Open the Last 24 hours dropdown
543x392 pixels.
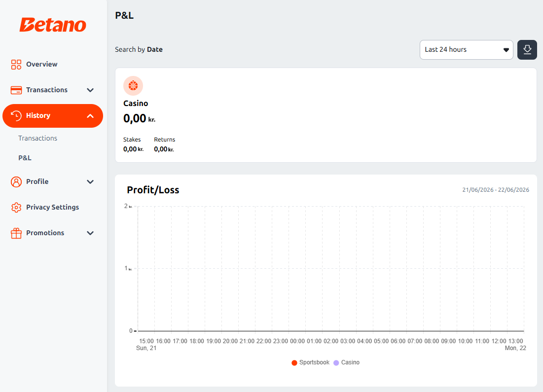[x=466, y=50]
